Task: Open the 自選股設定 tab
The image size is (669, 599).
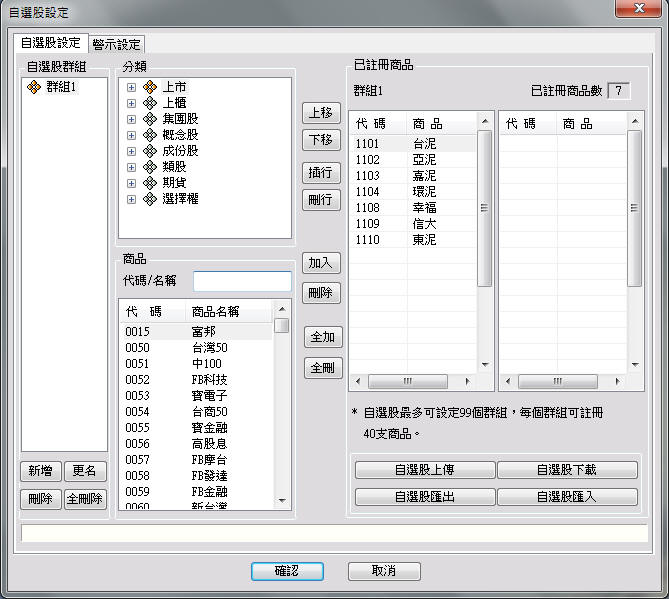Action: pos(50,43)
